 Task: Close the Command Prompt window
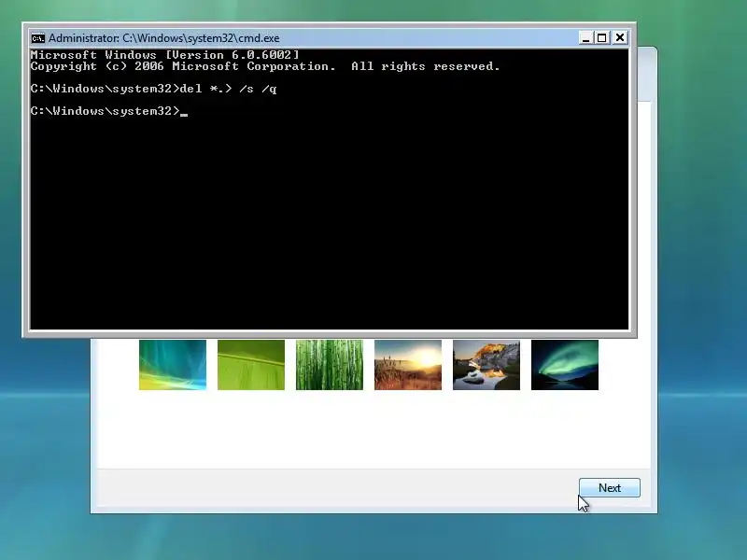tap(620, 37)
